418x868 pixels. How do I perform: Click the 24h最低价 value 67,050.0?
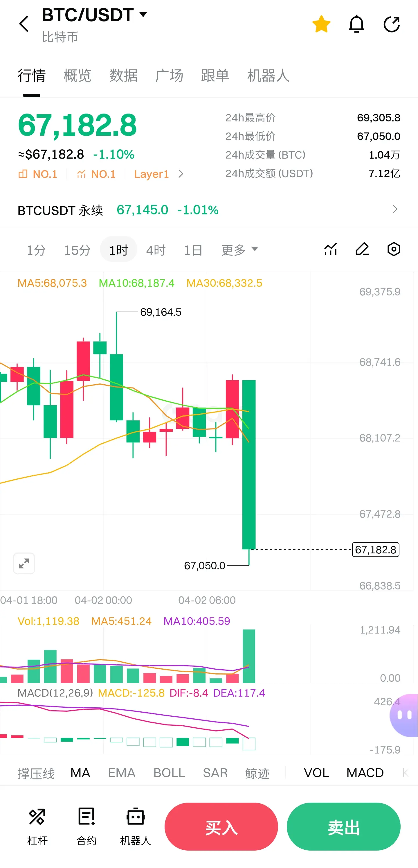pos(379,136)
